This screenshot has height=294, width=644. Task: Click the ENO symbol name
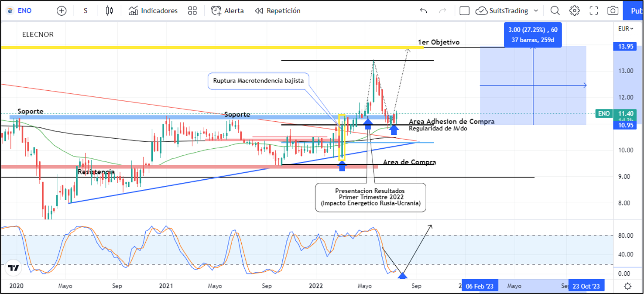[24, 11]
